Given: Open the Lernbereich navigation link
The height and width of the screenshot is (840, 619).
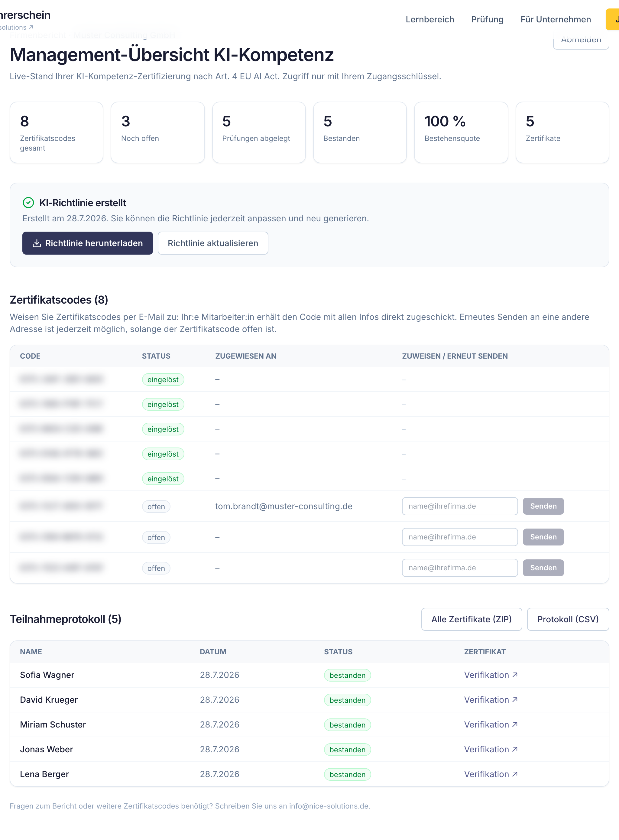Looking at the screenshot, I should (430, 19).
